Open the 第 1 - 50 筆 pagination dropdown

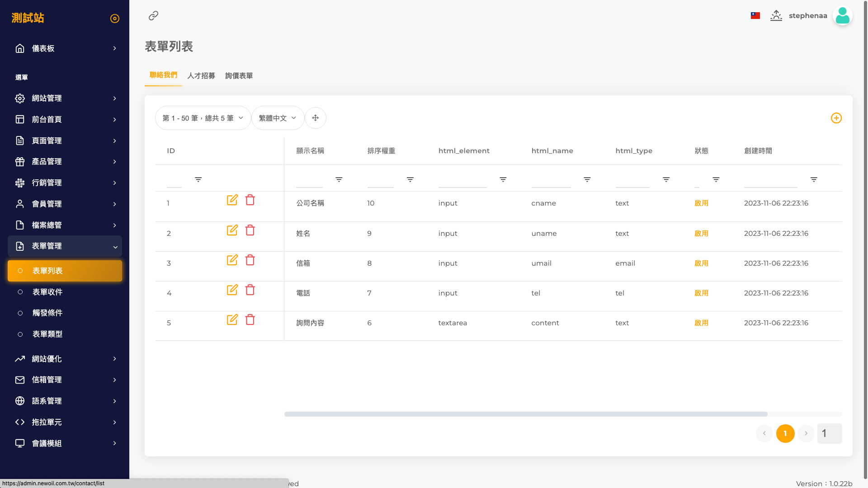203,118
